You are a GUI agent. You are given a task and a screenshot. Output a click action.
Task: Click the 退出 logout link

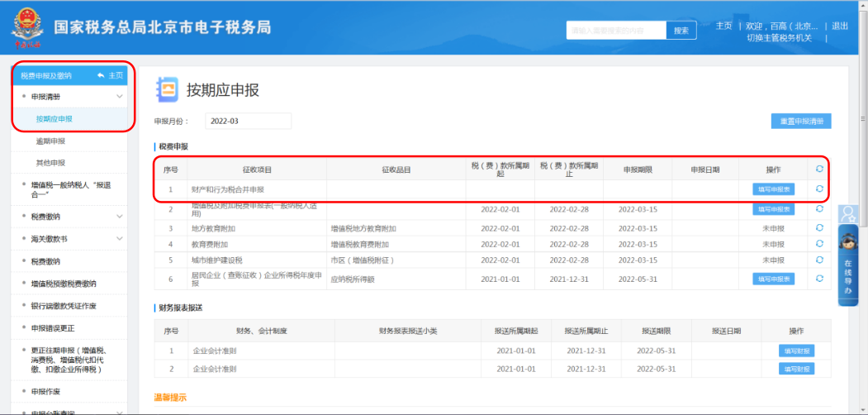[840, 26]
